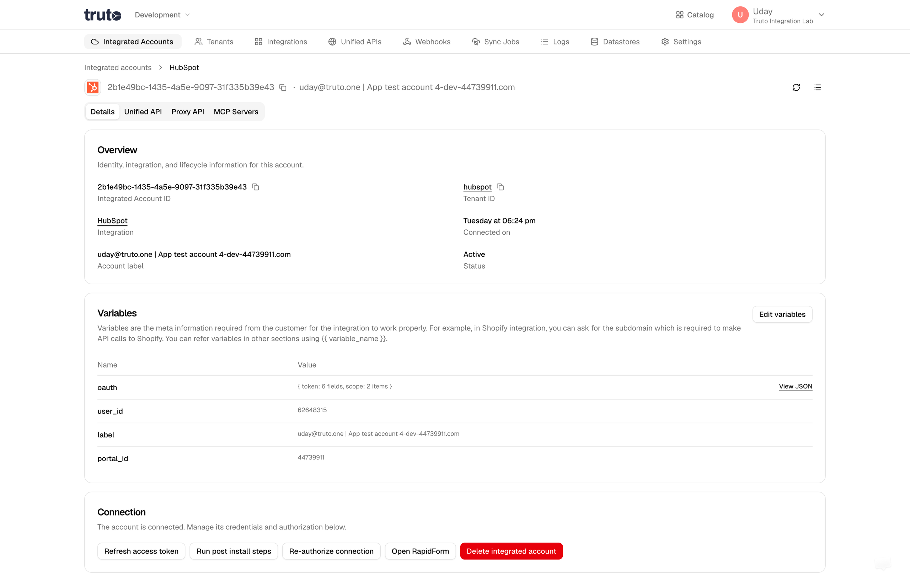
Task: Switch to the Proxy API tab
Action: (x=188, y=112)
